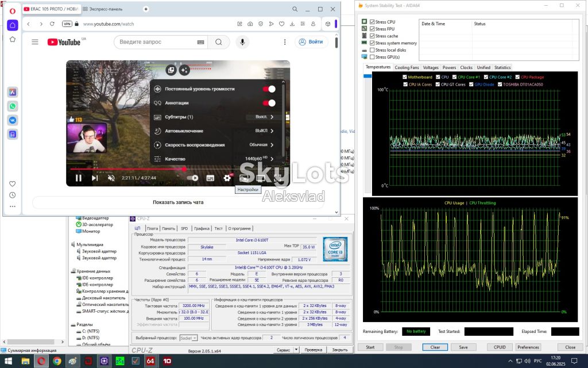Skip to the next YouTube video

(x=95, y=178)
